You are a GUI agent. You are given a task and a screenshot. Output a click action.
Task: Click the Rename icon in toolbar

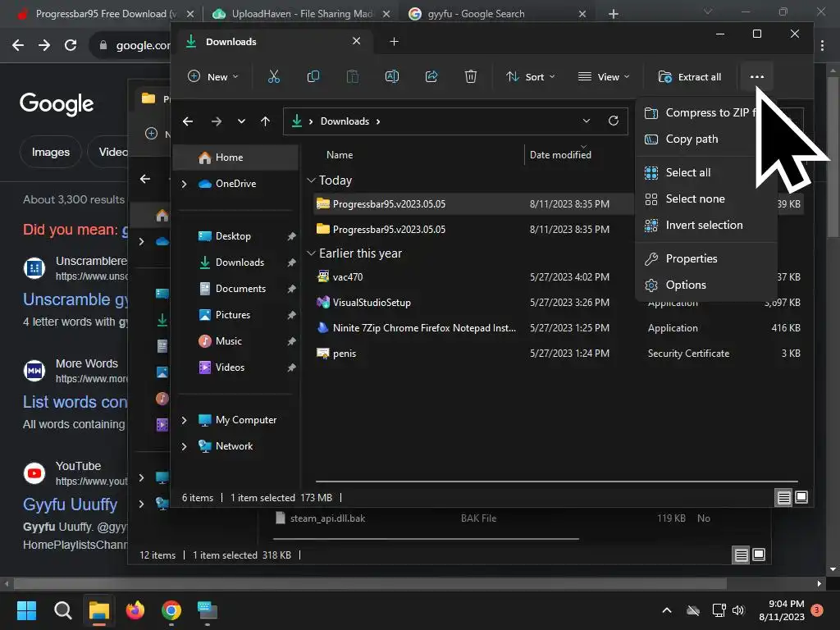pos(391,76)
